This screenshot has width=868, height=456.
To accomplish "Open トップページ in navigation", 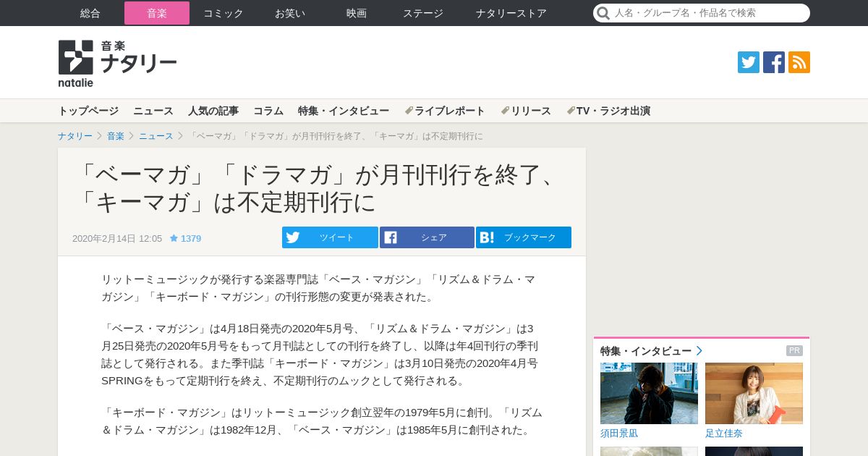I will pos(88,111).
